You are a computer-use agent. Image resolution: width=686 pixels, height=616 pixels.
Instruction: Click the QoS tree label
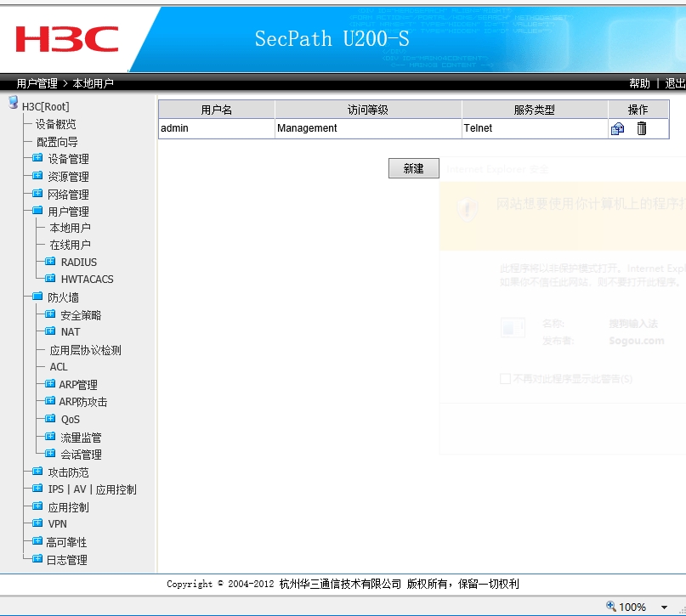[71, 420]
